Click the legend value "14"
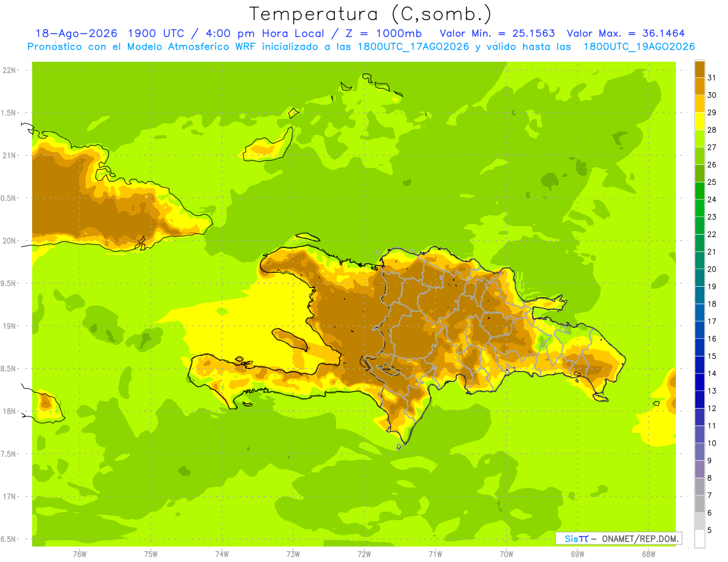This screenshot has width=728, height=562. tap(712, 373)
